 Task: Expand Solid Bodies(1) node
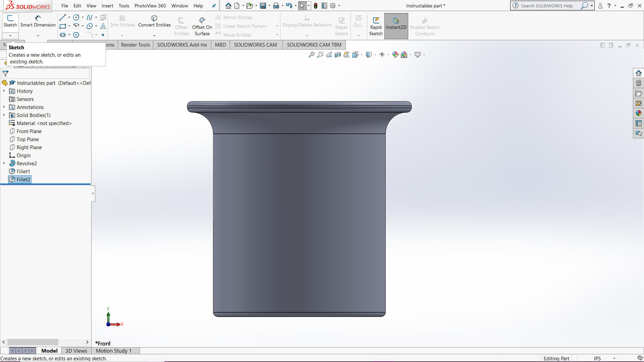click(4, 115)
